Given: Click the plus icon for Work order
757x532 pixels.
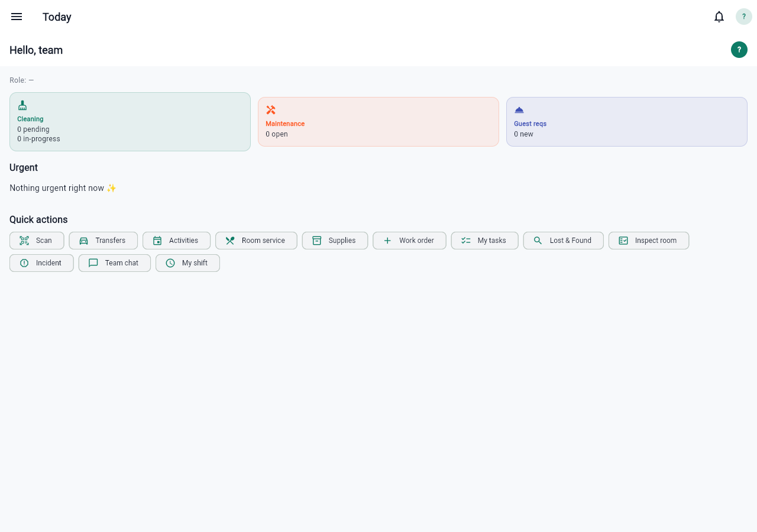Looking at the screenshot, I should [x=387, y=241].
